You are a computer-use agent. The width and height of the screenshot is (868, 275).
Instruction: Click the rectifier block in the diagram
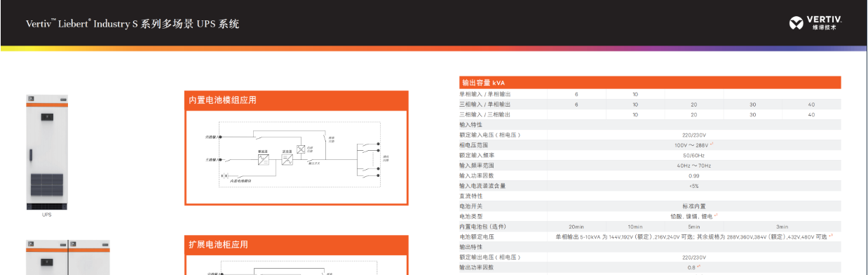pyautogui.click(x=264, y=160)
